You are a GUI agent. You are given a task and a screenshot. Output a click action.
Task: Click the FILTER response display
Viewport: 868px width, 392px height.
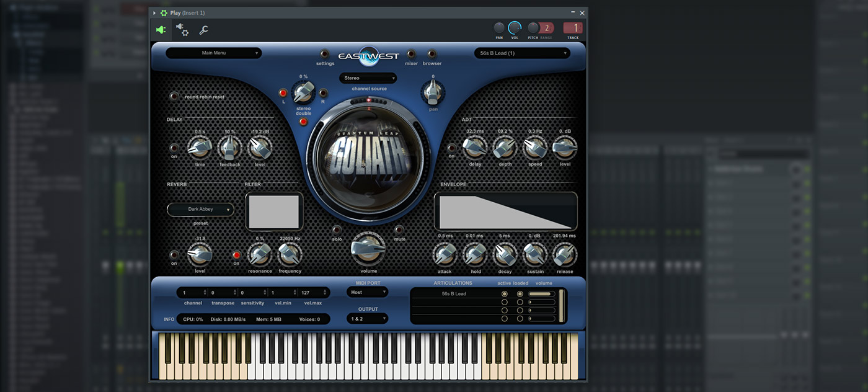pyautogui.click(x=274, y=212)
